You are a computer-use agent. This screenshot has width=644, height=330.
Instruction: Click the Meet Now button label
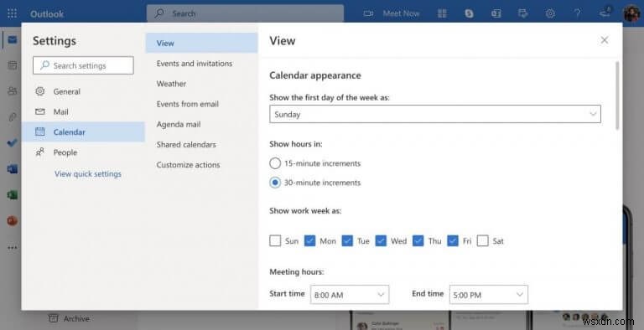(401, 13)
